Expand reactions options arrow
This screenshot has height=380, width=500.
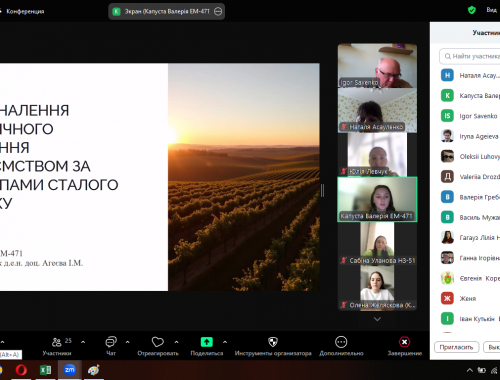[176, 342]
